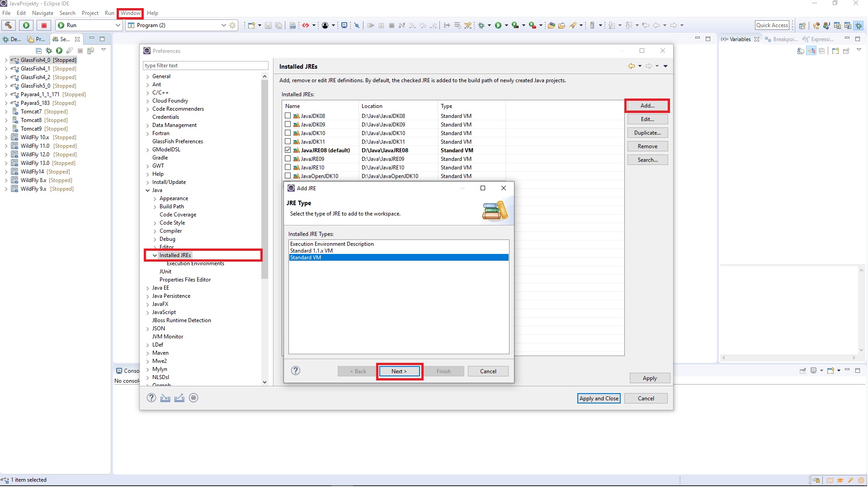
Task: Click the Apply and Close button
Action: point(599,398)
